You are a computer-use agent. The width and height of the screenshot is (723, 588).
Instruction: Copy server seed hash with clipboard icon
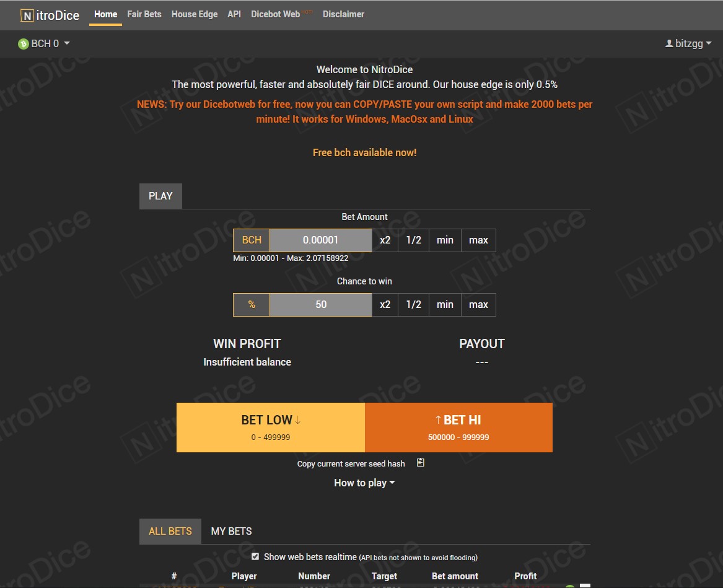coord(421,463)
